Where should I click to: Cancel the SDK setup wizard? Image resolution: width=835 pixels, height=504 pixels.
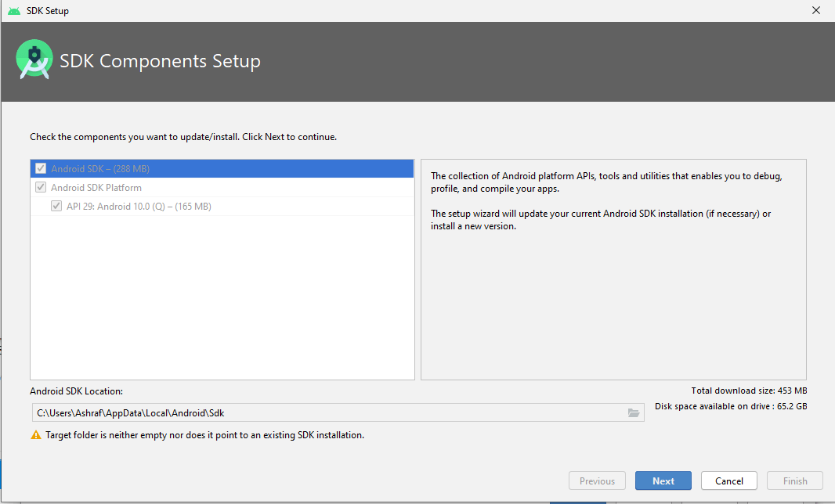[x=728, y=481]
